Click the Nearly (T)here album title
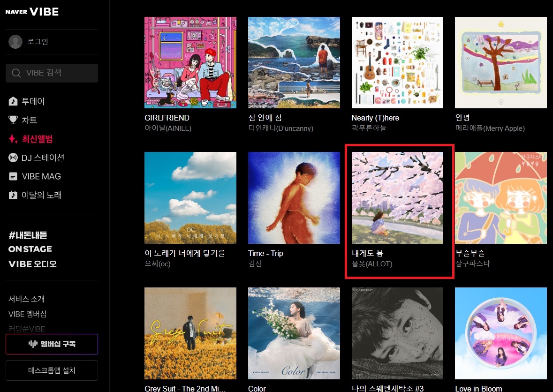 [375, 118]
